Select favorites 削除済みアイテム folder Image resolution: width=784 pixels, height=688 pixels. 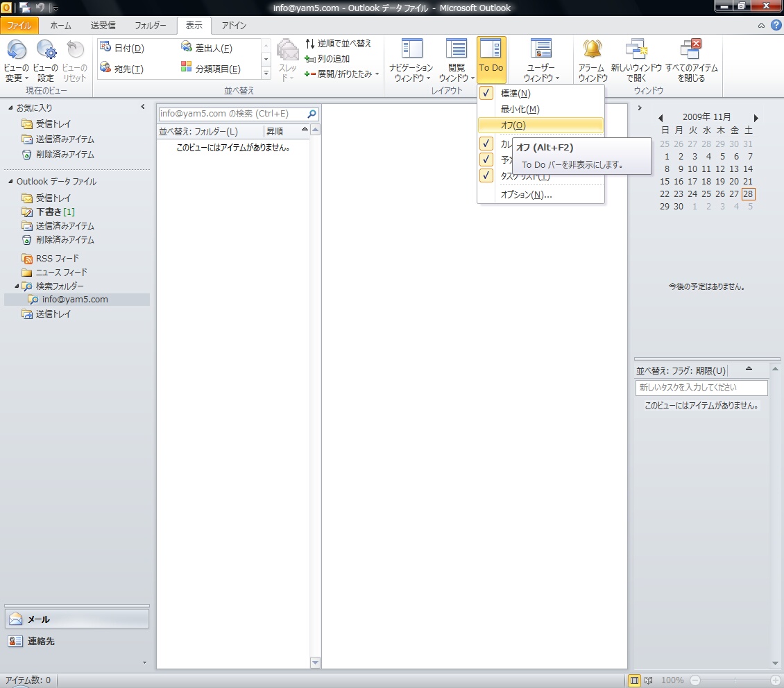[x=58, y=155]
